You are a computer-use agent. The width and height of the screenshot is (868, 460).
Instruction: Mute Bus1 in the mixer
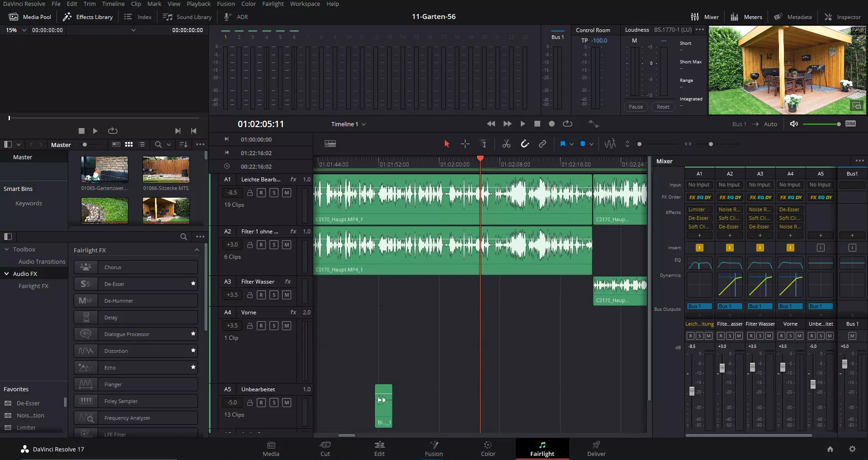coord(852,336)
